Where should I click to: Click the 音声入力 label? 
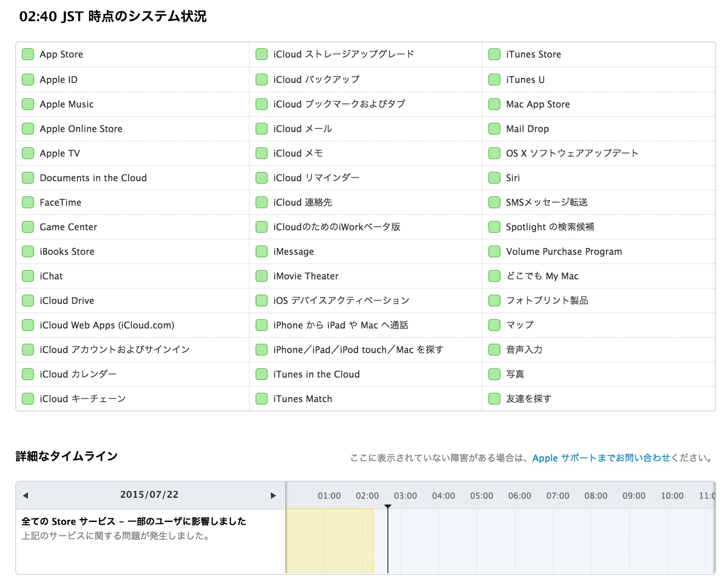coord(524,350)
